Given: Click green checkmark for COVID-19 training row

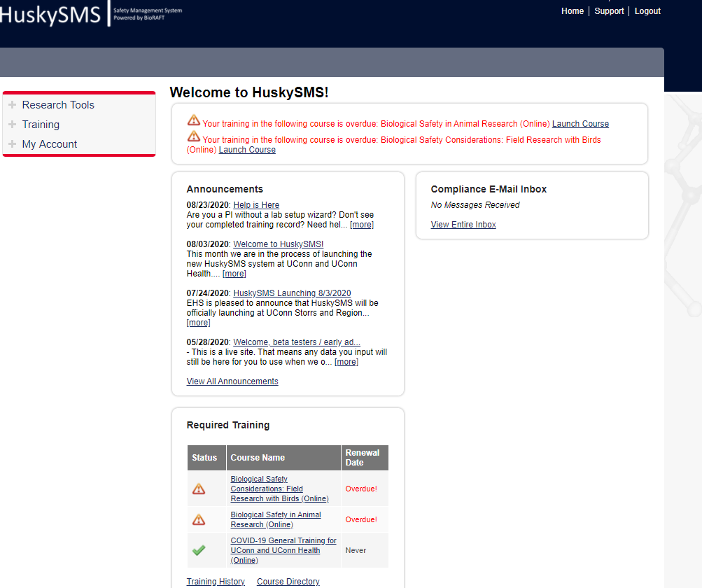Looking at the screenshot, I should [199, 550].
